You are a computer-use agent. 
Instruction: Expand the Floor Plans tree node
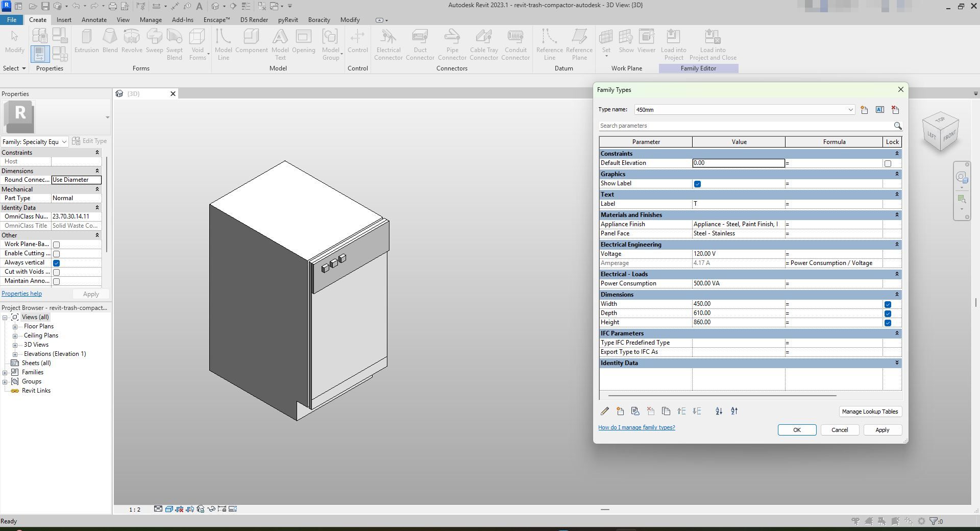click(x=15, y=327)
